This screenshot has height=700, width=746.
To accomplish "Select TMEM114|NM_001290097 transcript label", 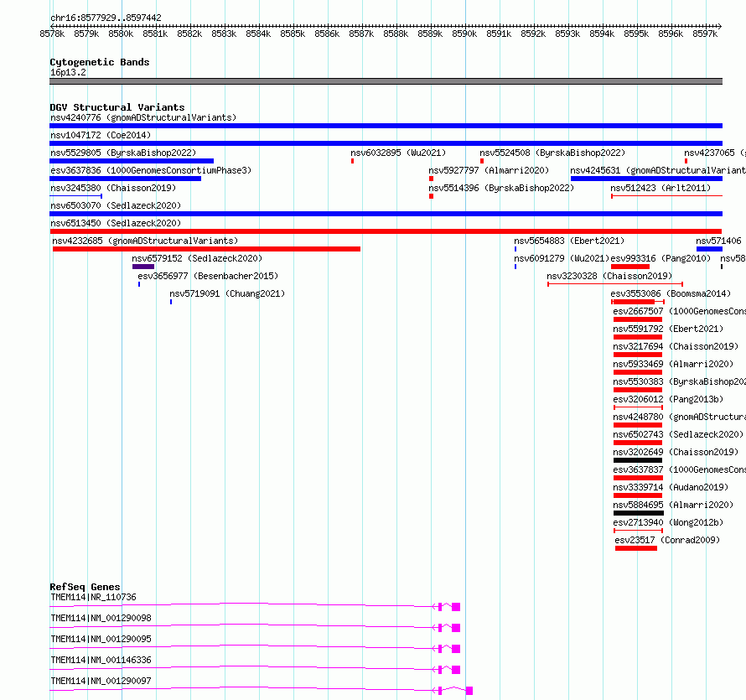I will (101, 681).
